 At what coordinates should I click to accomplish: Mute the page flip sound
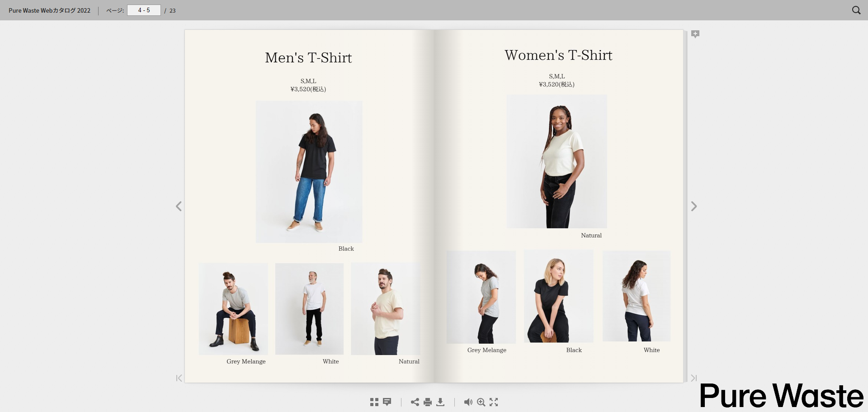click(x=468, y=402)
